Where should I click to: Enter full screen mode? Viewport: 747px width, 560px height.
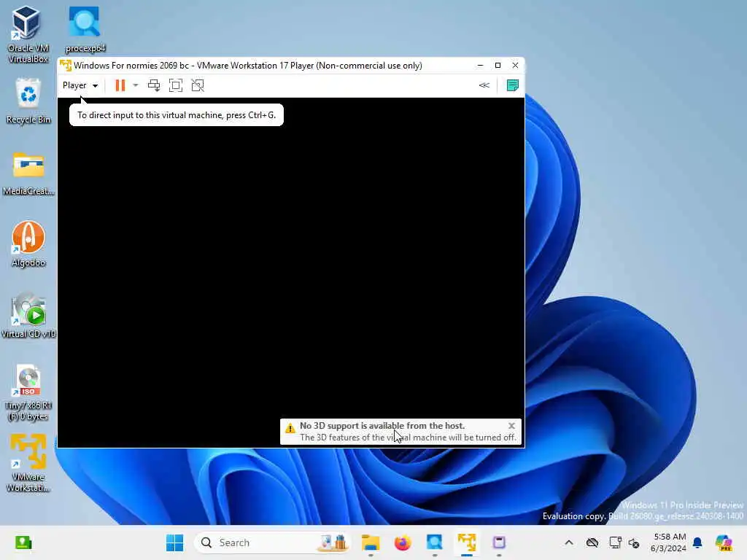coord(176,85)
